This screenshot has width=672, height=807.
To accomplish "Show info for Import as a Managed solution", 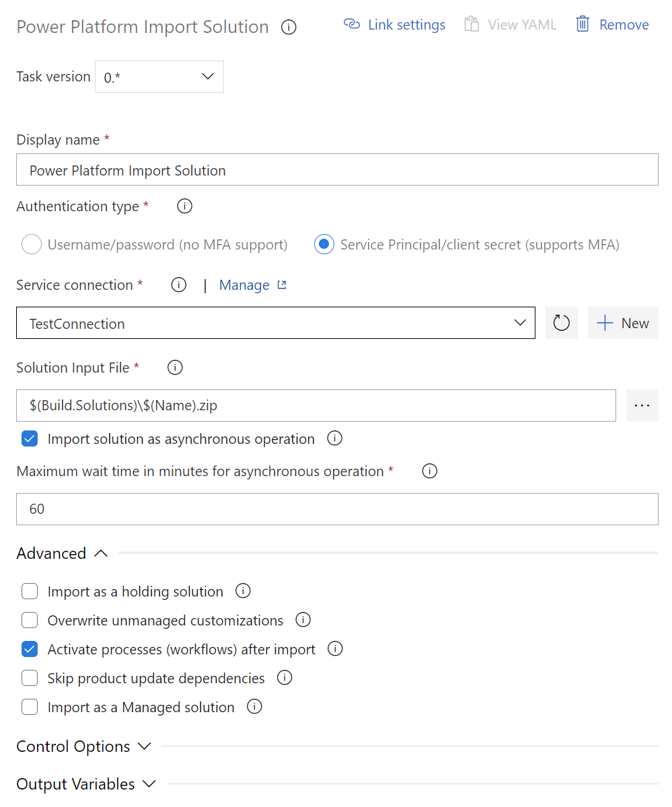I will (x=254, y=707).
